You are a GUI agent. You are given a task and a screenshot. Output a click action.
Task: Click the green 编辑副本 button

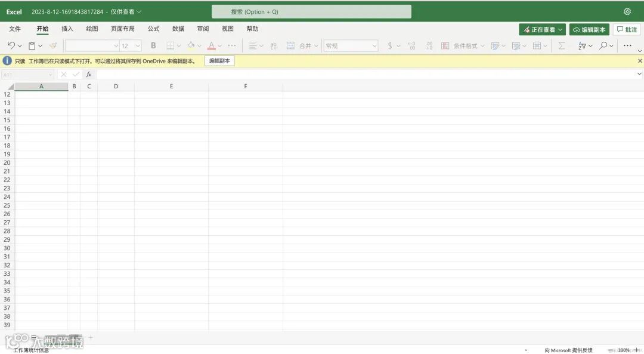pyautogui.click(x=589, y=30)
